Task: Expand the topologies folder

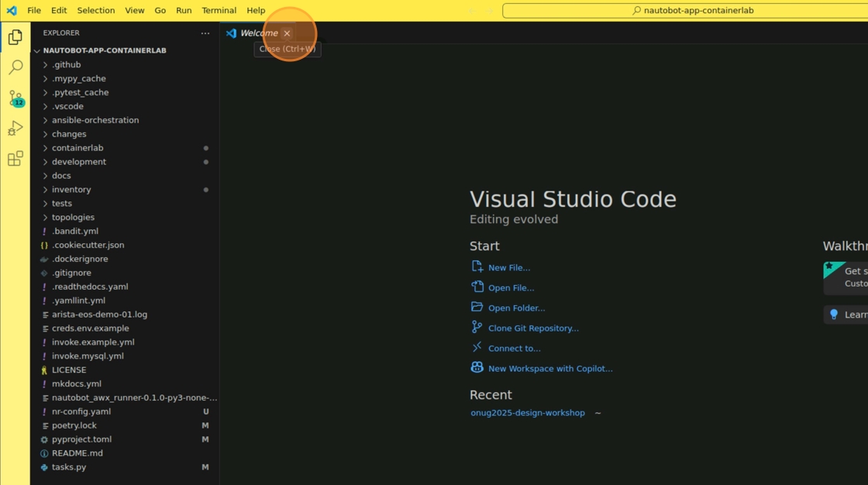Action: point(73,218)
